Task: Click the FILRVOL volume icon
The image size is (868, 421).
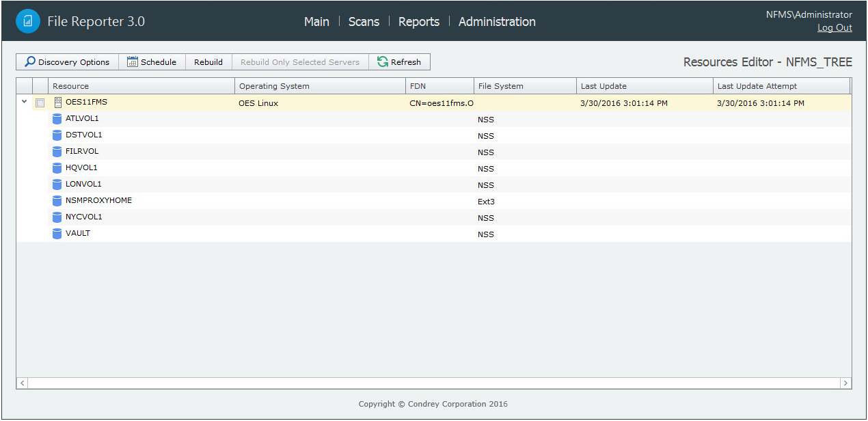Action: 57,152
